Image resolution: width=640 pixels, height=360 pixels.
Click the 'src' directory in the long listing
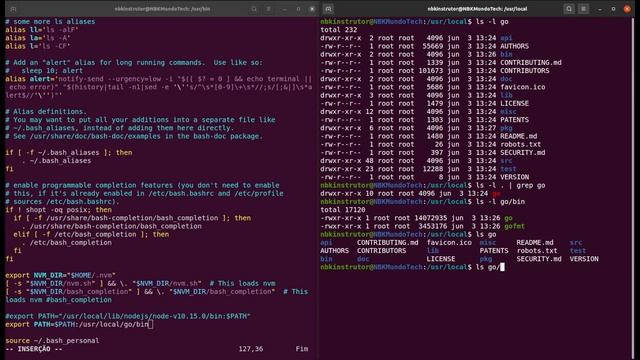coord(506,161)
